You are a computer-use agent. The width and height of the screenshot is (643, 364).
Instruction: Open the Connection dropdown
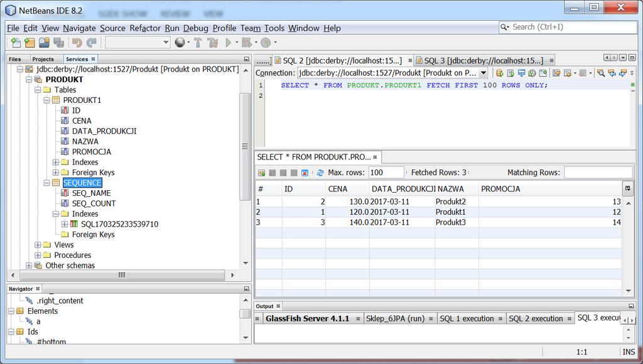(484, 73)
